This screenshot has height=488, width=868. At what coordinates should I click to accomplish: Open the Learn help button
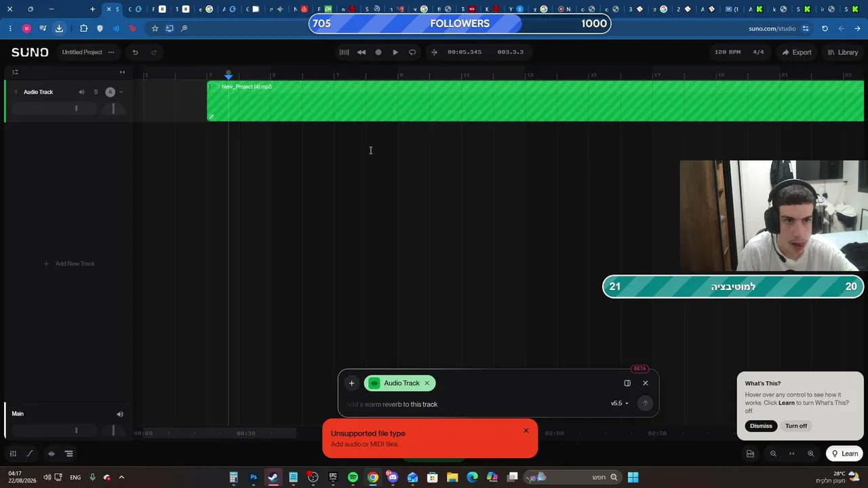(844, 453)
